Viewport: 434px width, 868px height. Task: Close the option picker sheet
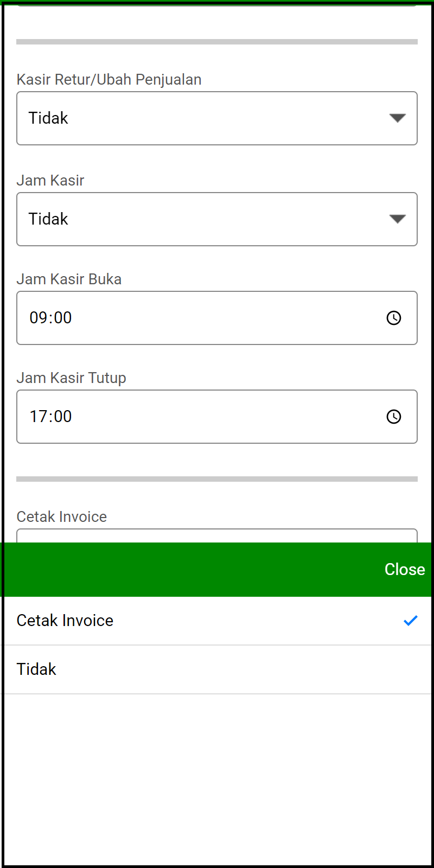click(x=405, y=570)
